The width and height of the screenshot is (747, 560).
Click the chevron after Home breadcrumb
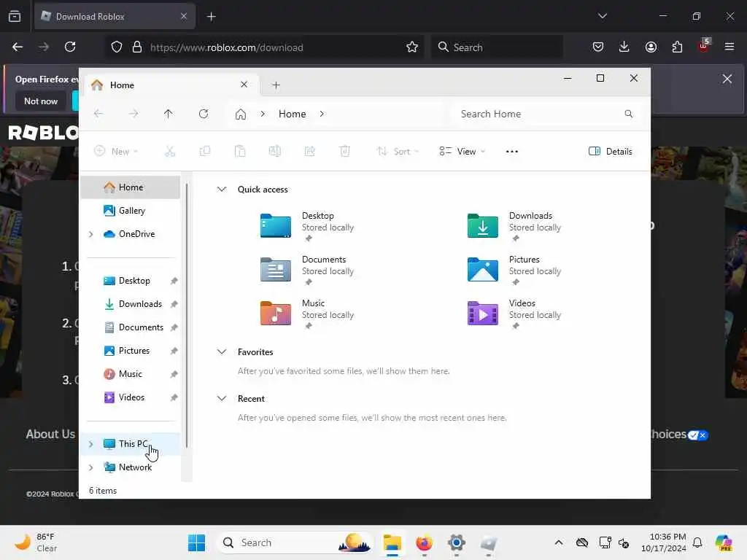[x=322, y=114]
